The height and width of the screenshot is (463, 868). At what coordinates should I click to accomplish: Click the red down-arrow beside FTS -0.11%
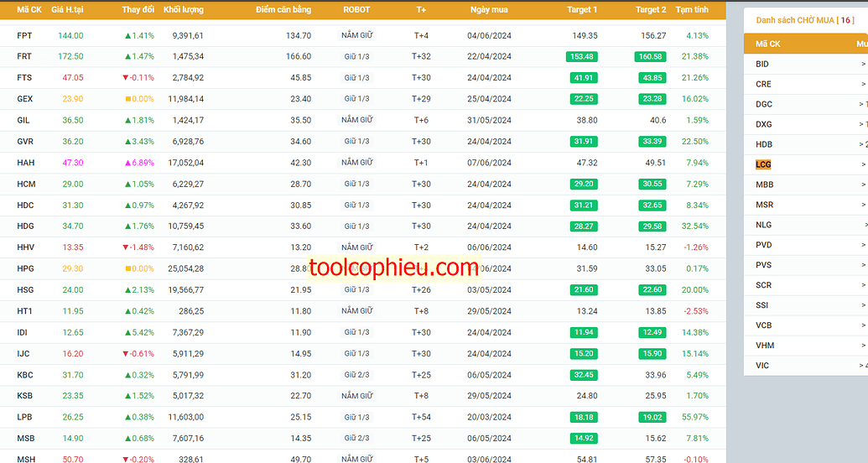125,78
